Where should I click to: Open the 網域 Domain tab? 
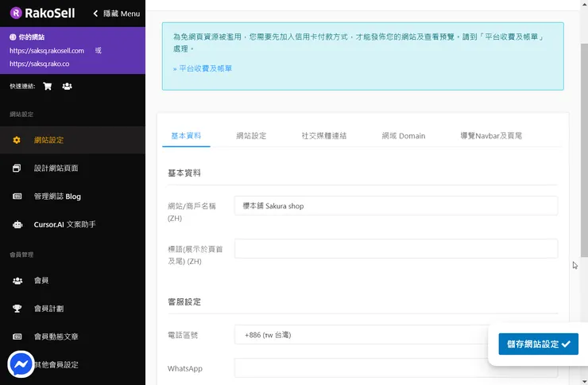(403, 136)
